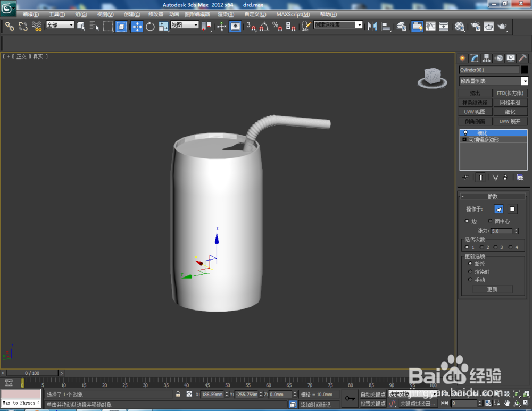
Task: Click the pin stack icon
Action: click(x=466, y=178)
